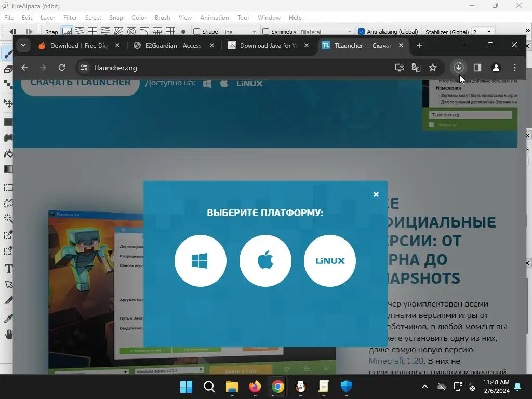The image size is (532, 399).
Task: Open Chrome tab search dropdown
Action: (23, 45)
